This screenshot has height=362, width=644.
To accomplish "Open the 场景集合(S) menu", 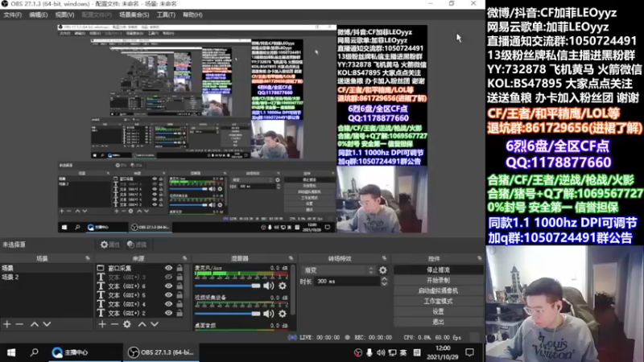I will [134, 14].
